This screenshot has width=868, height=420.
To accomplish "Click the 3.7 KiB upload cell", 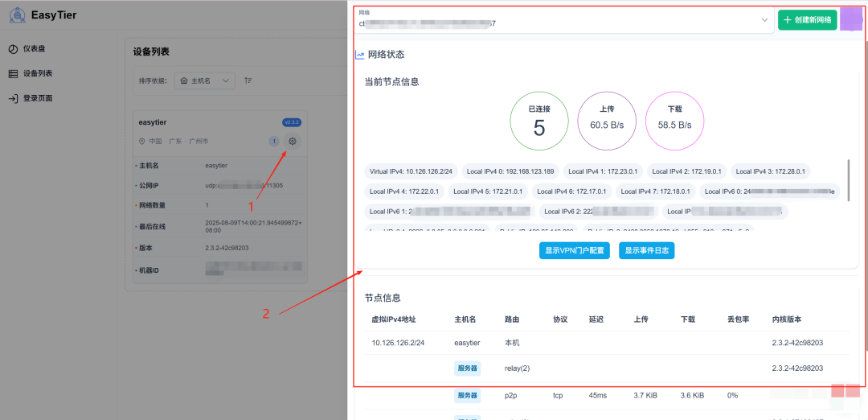I will click(645, 396).
